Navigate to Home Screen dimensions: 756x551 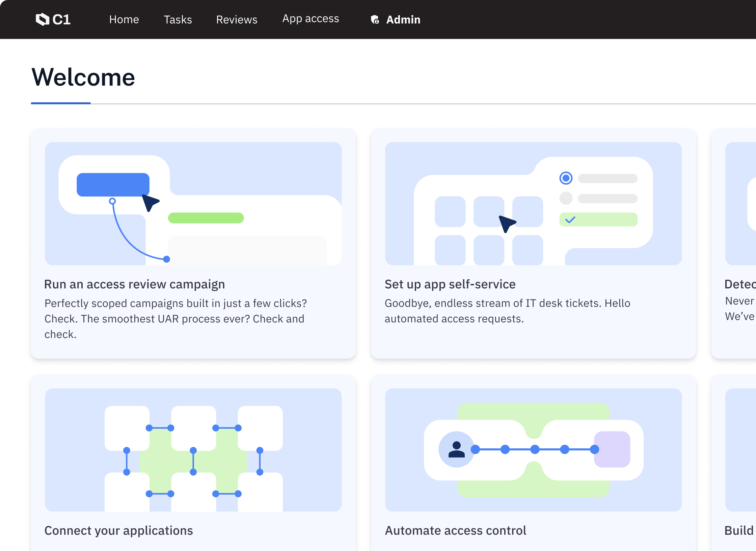pos(124,19)
